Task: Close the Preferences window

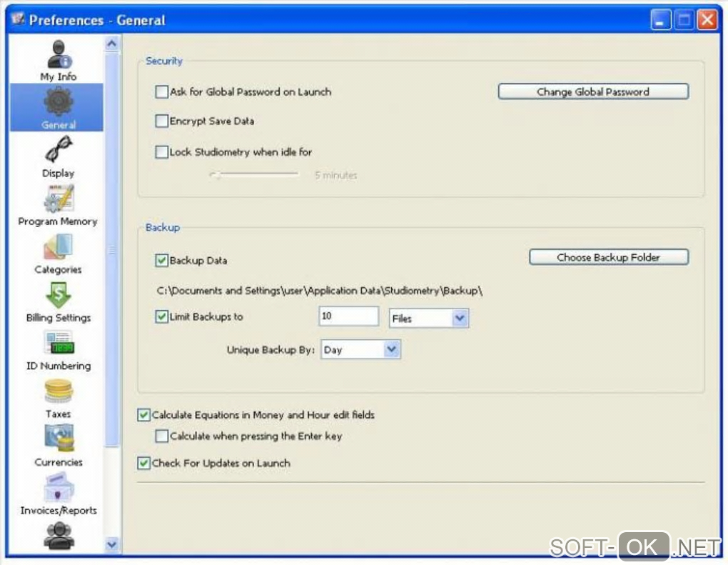Action: pos(707,21)
